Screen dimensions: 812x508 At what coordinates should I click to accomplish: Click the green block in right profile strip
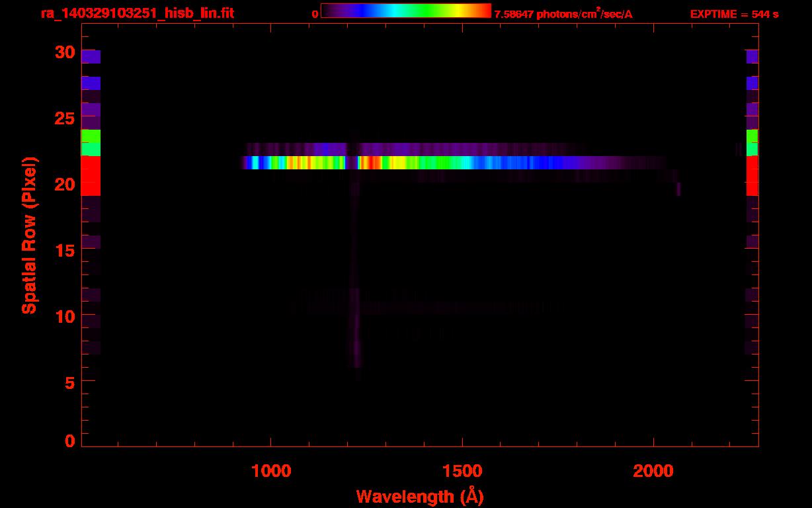[x=752, y=142]
